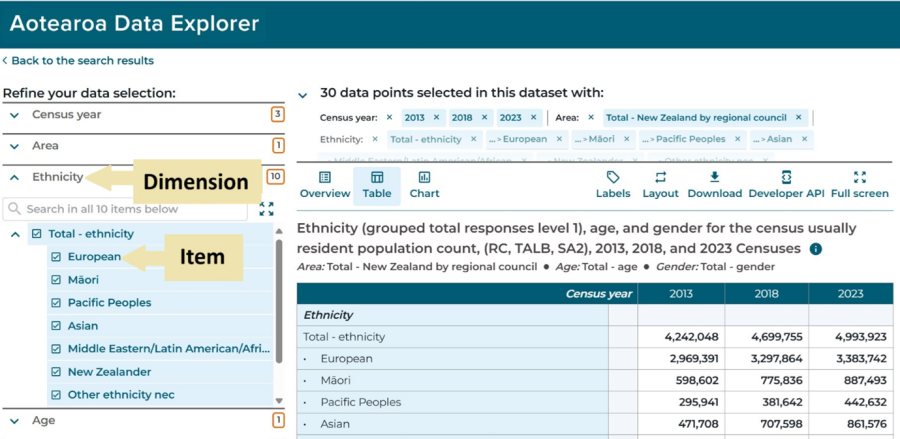The image size is (900, 439).
Task: Click the 2023 column header
Action: pyautogui.click(x=851, y=294)
